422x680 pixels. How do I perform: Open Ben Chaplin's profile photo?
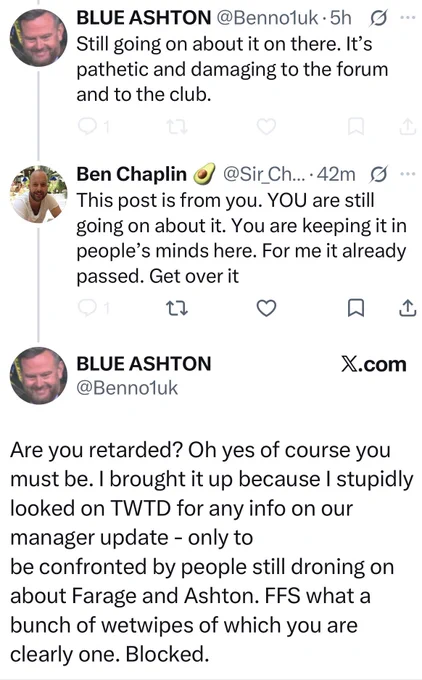click(x=39, y=194)
